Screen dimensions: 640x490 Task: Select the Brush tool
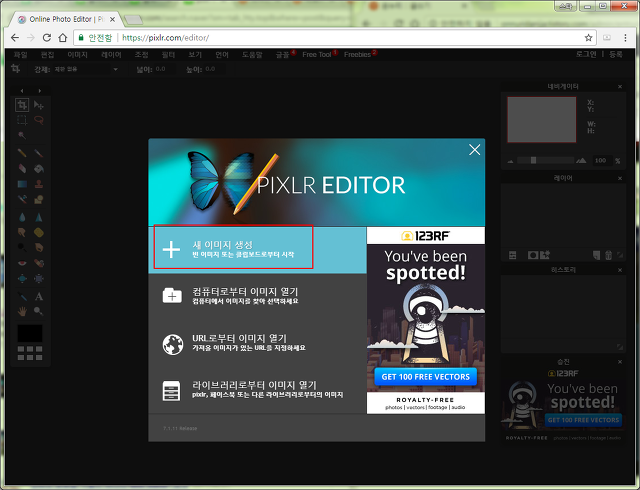click(39, 153)
